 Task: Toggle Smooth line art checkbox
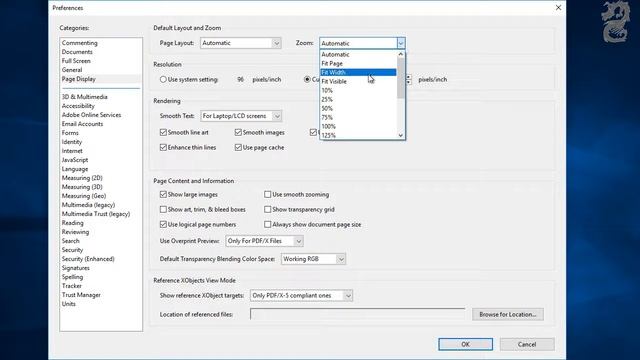point(163,132)
